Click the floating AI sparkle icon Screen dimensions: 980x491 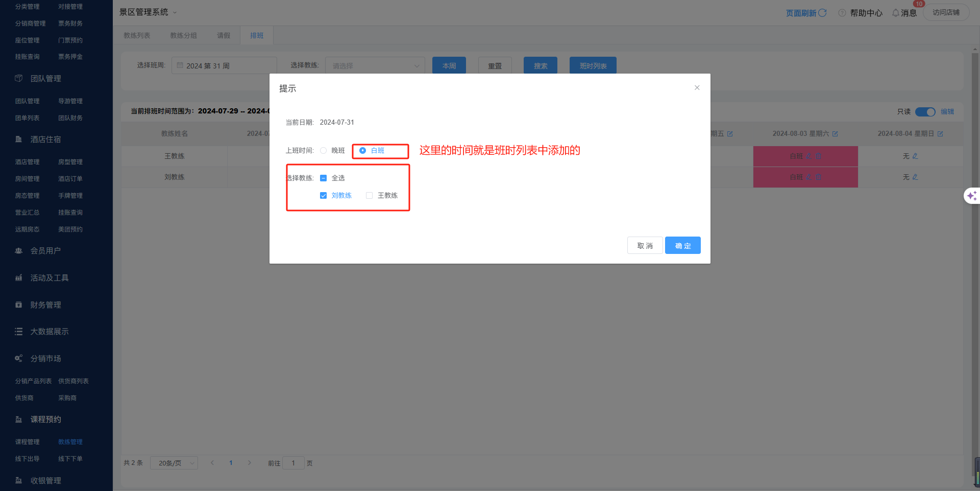(x=971, y=196)
